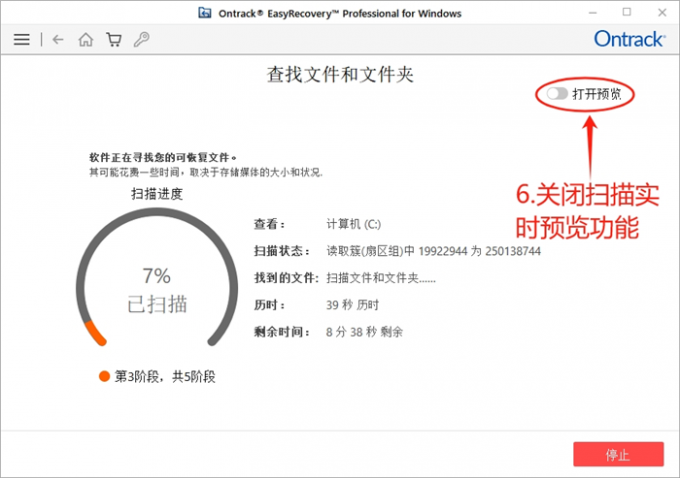Click the 7% 已扫描 progress text
680x478 pixels.
coord(156,288)
